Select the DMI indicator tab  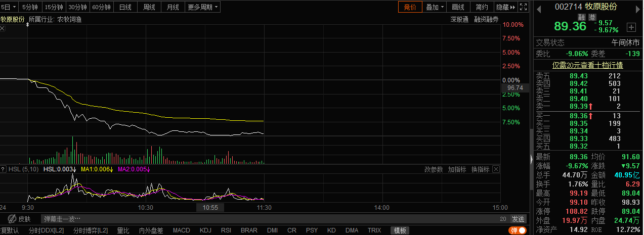272,230
